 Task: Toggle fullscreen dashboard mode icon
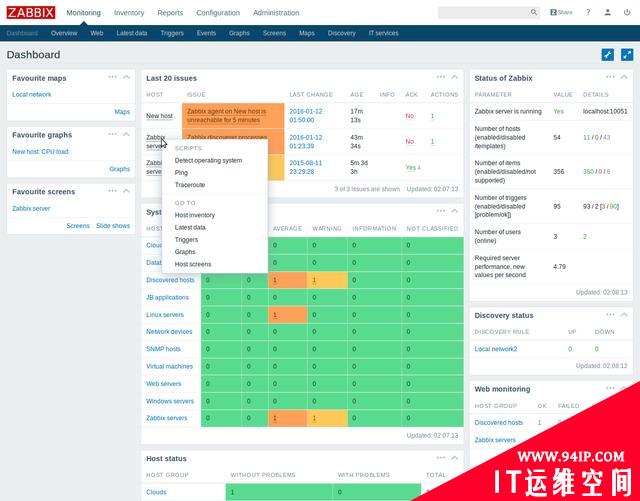point(627,55)
